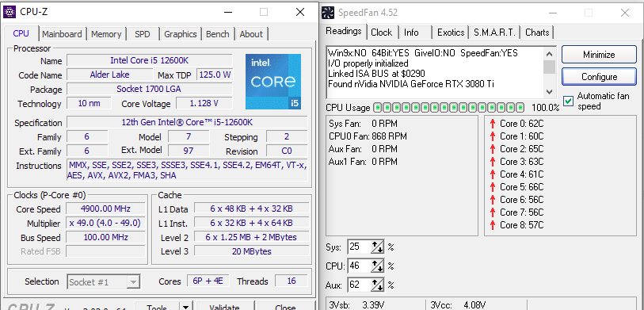Click the CPU speed value field showing 46
Viewport: 644px width, 310px height.
tap(359, 266)
